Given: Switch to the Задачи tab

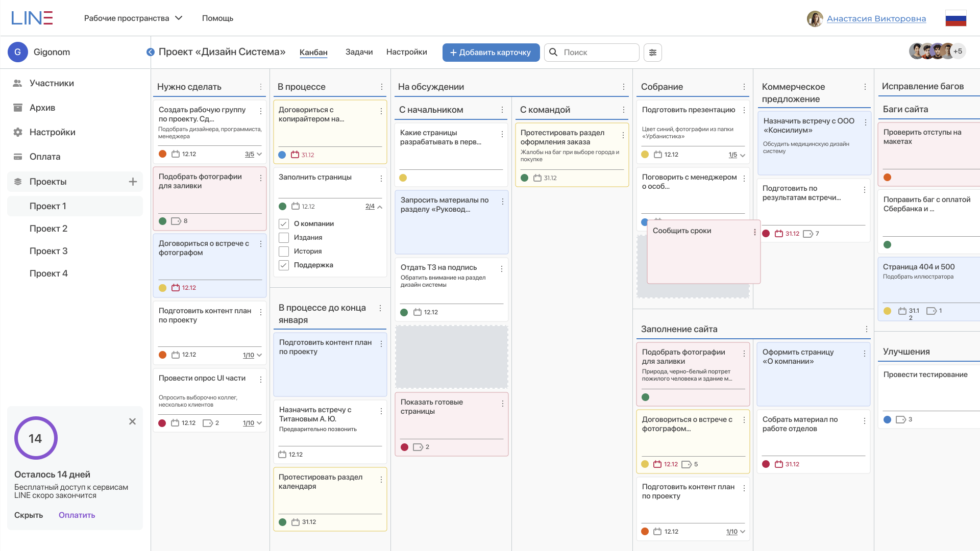Looking at the screenshot, I should 359,52.
